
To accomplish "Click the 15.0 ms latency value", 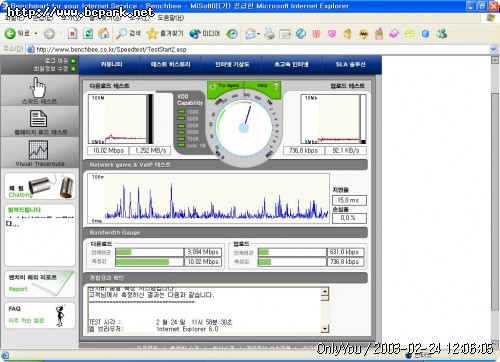I will pyautogui.click(x=349, y=200).
